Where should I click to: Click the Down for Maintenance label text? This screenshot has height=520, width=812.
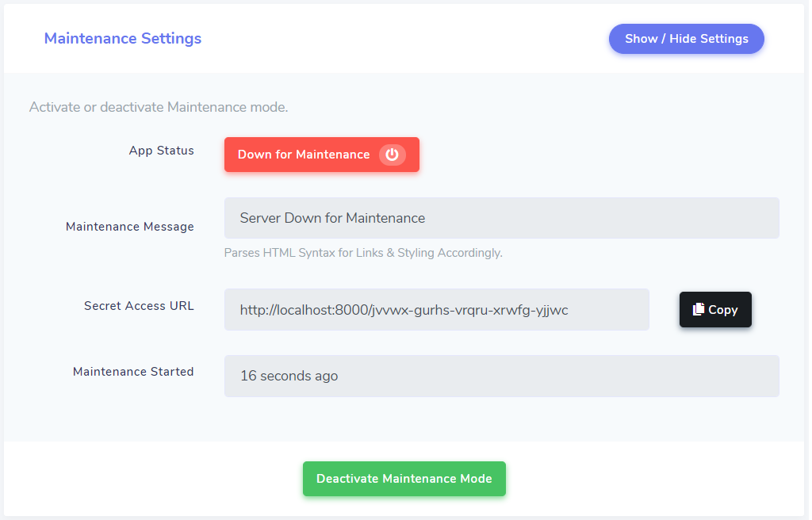[x=304, y=155]
